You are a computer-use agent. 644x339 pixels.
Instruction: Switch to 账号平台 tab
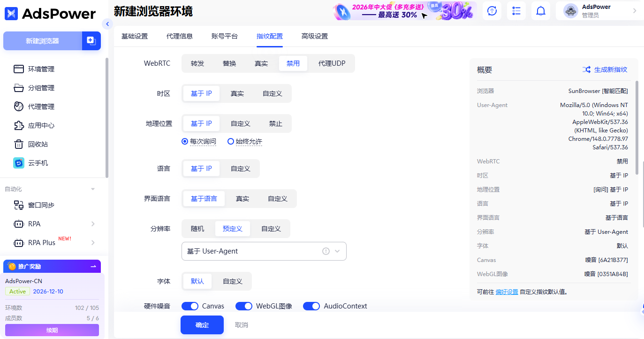(225, 36)
